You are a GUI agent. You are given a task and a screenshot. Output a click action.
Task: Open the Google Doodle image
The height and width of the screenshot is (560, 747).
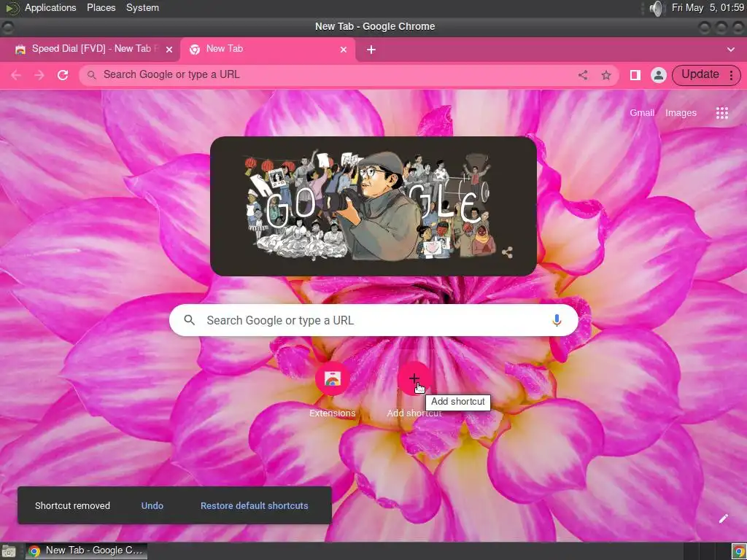pos(373,206)
